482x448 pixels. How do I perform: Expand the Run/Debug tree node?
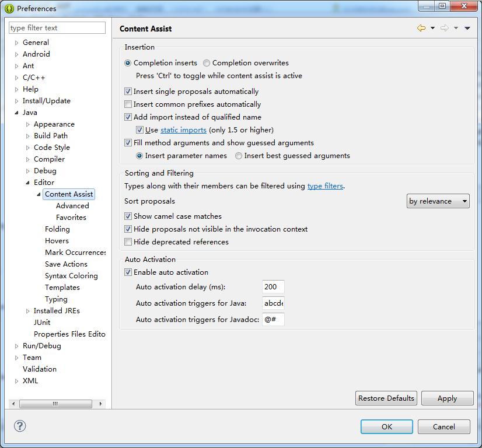(x=16, y=346)
